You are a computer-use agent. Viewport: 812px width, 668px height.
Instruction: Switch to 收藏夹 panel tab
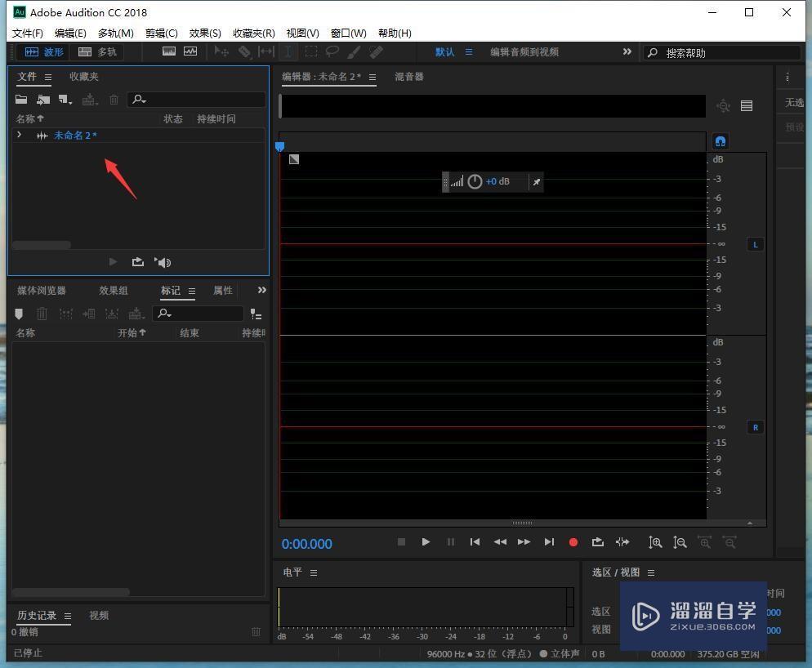point(84,77)
